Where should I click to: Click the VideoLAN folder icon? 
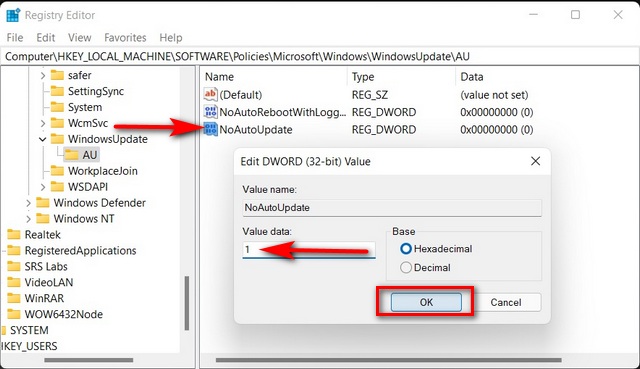(14, 282)
